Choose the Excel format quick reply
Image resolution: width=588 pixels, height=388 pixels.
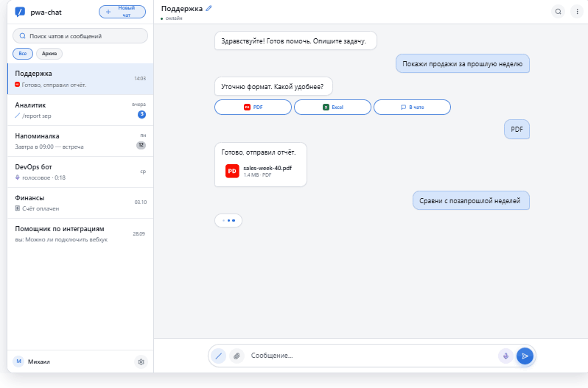coord(332,107)
